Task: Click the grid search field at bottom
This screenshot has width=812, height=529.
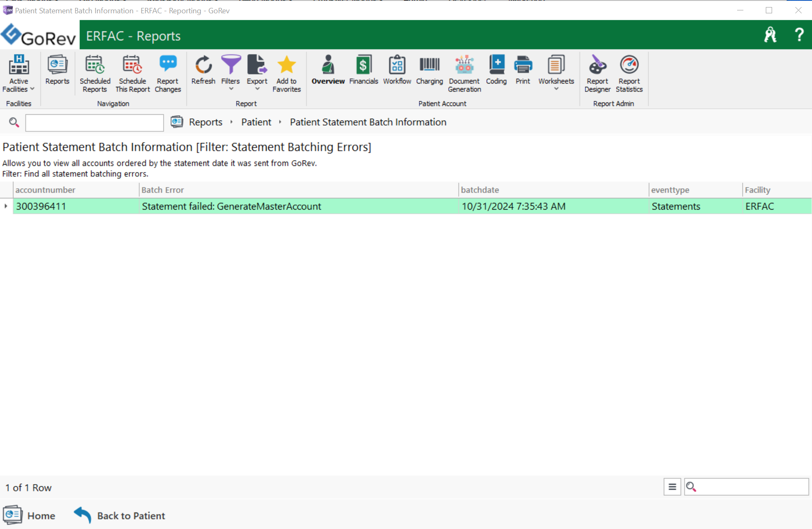Action: [x=747, y=487]
